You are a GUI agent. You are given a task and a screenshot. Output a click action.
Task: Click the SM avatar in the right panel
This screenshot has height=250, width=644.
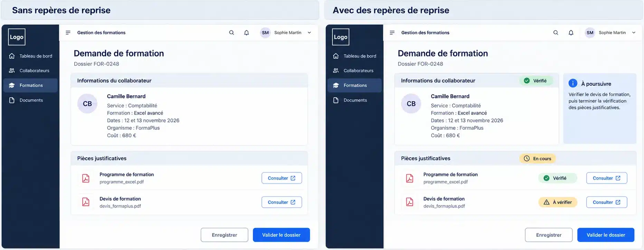[590, 33]
